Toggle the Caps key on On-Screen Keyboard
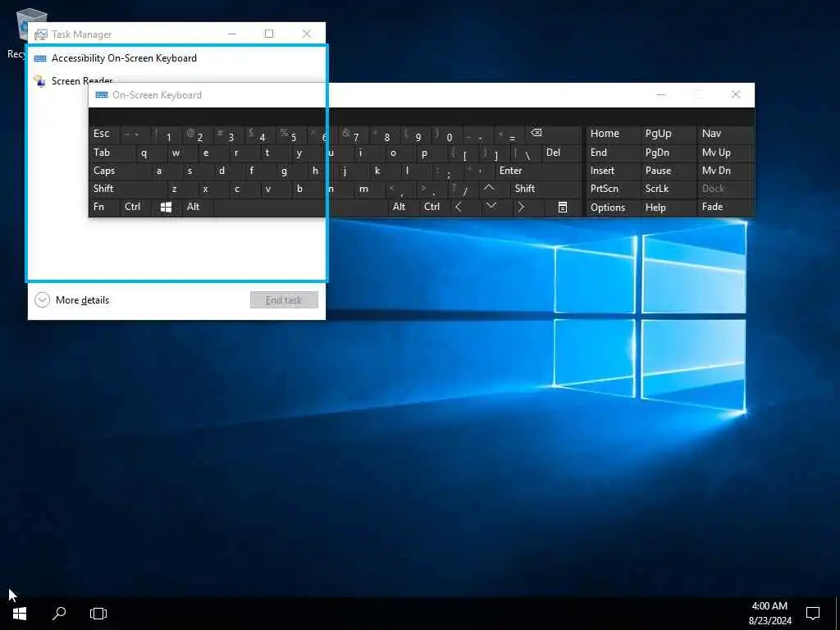 point(120,171)
